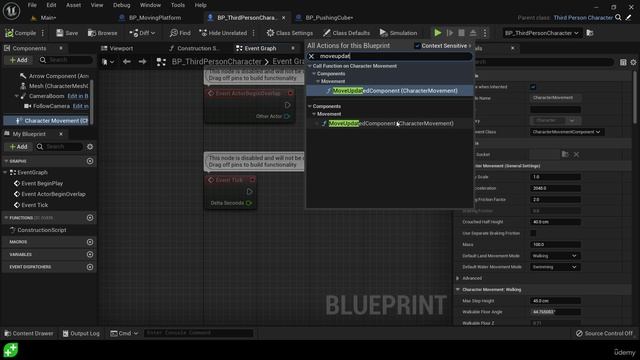Click My Blueprint search field
Viewport: 640px width, 360px height.
coord(59,147)
